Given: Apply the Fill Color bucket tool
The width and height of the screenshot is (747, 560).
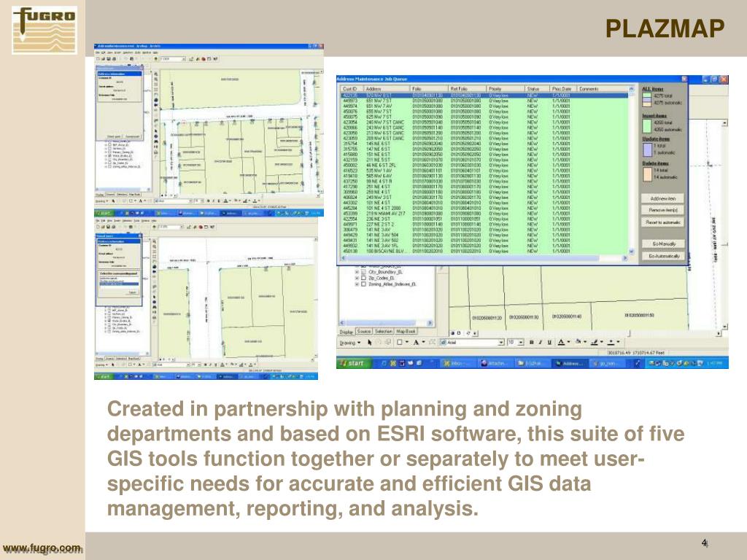Looking at the screenshot, I should pyautogui.click(x=578, y=342).
